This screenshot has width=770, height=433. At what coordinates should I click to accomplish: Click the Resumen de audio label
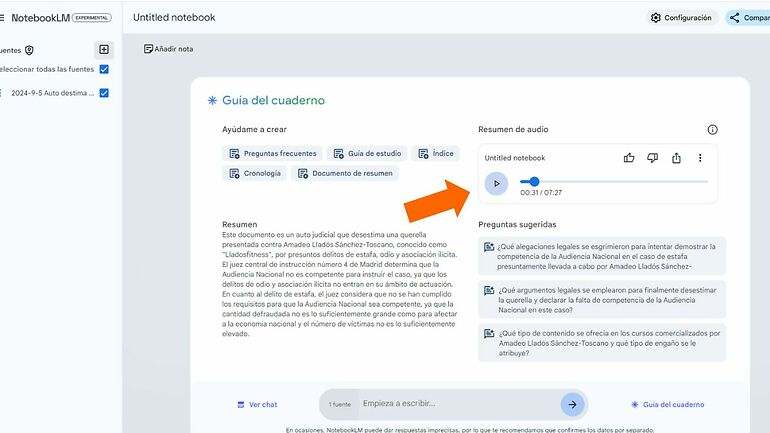[513, 130]
